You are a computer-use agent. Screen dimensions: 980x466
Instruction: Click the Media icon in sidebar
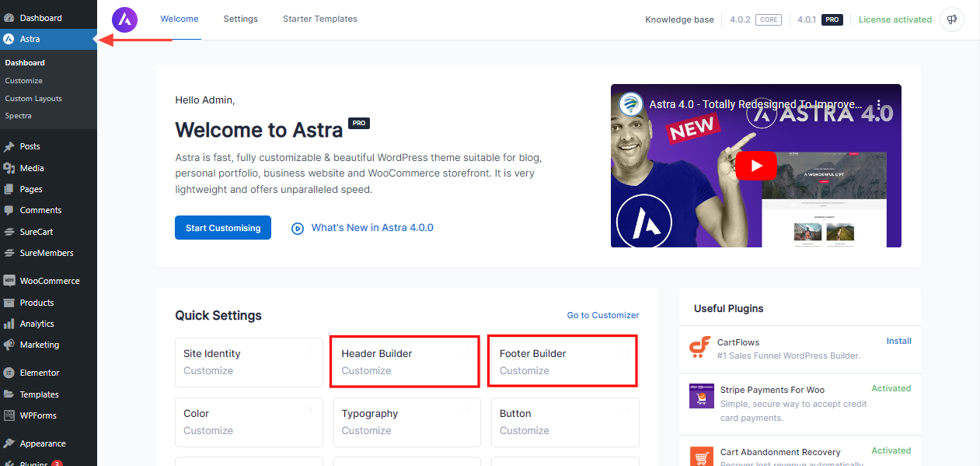point(9,168)
